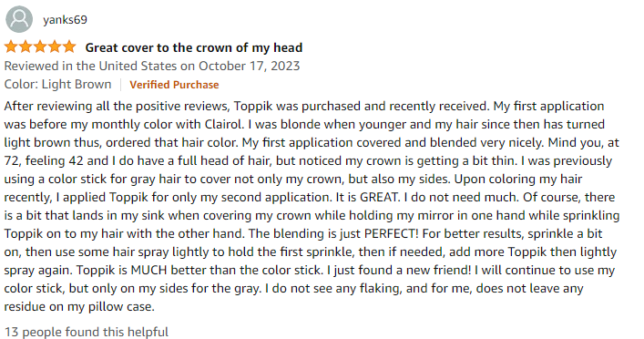Open review title 'Great cover to the crown'
The height and width of the screenshot is (339, 644).
pyautogui.click(x=194, y=47)
